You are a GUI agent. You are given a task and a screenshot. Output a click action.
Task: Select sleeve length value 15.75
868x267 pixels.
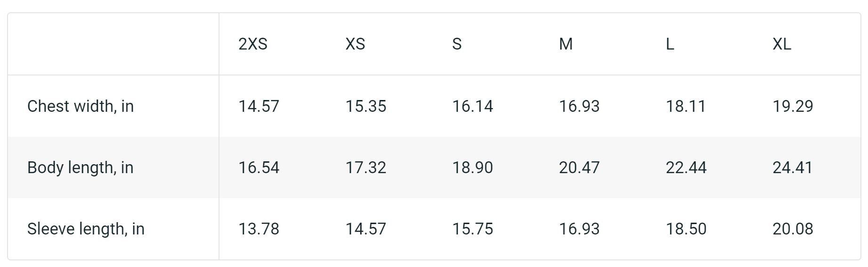tap(472, 229)
